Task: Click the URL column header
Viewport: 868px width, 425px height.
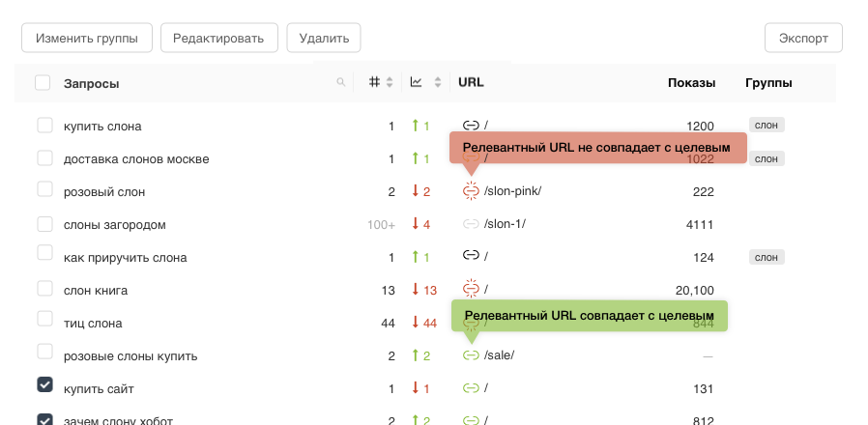Action: (471, 82)
